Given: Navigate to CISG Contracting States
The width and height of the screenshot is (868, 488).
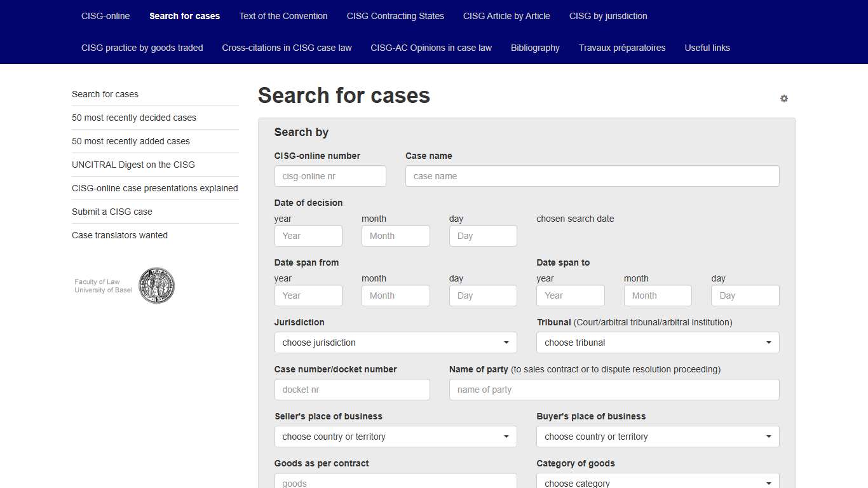Looking at the screenshot, I should click(x=395, y=16).
